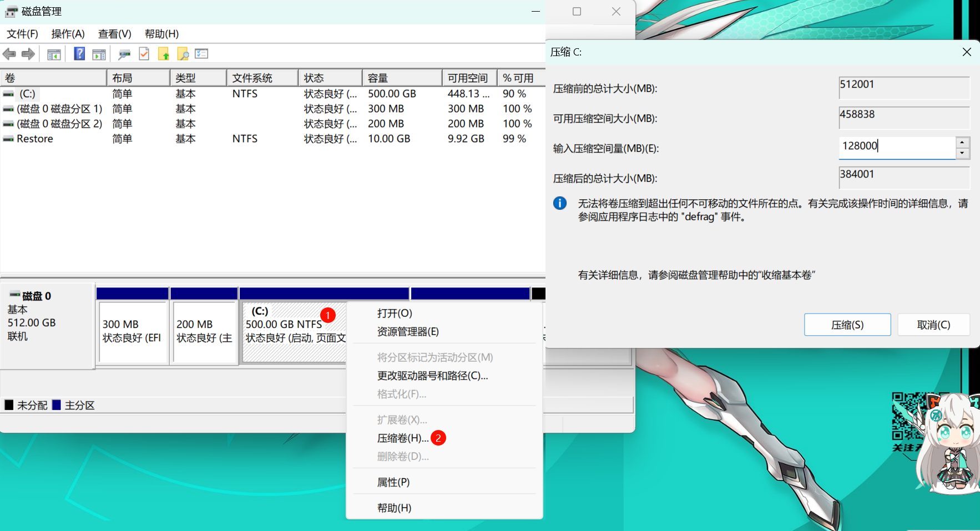Choose 更改驱动器号和路径(C)... from context menu

pyautogui.click(x=432, y=376)
